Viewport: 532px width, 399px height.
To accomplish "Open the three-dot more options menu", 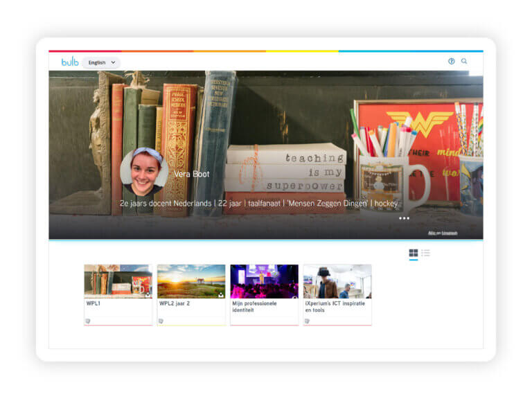I will [404, 218].
